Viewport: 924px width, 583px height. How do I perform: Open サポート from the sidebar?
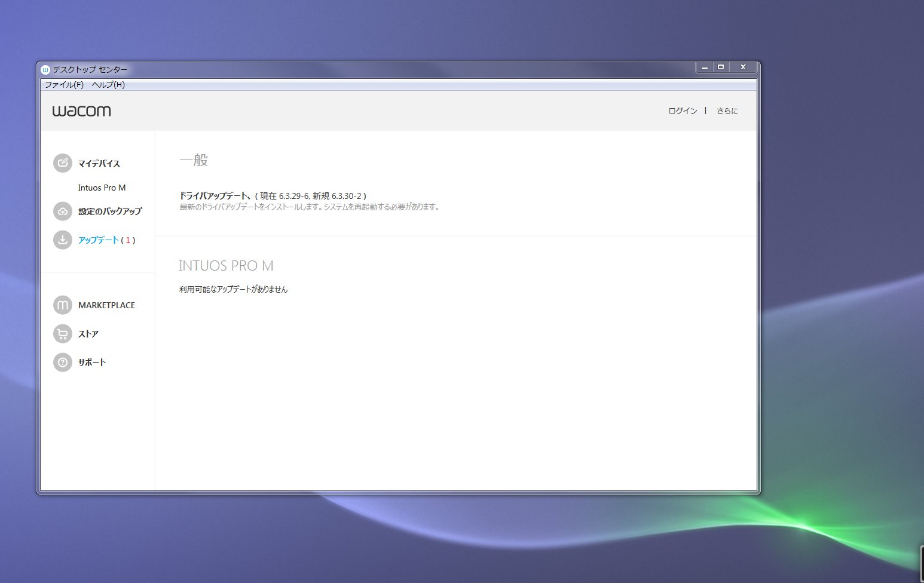click(92, 363)
